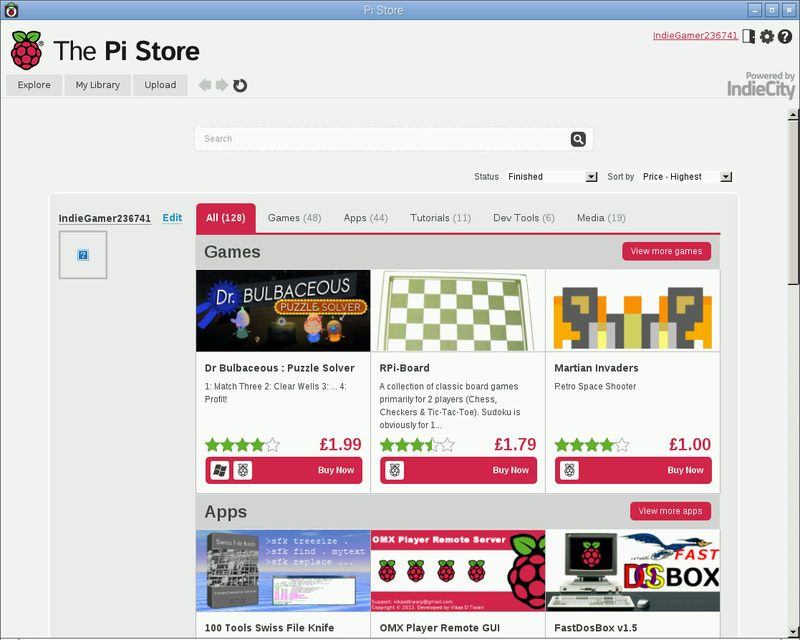Open OMX Player Remote Server thumbnail
800x640 pixels.
pyautogui.click(x=458, y=571)
